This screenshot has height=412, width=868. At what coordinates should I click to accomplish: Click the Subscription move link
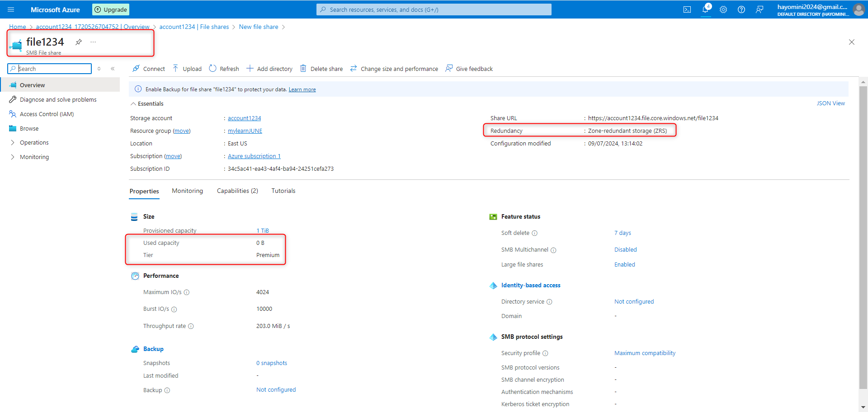click(173, 156)
